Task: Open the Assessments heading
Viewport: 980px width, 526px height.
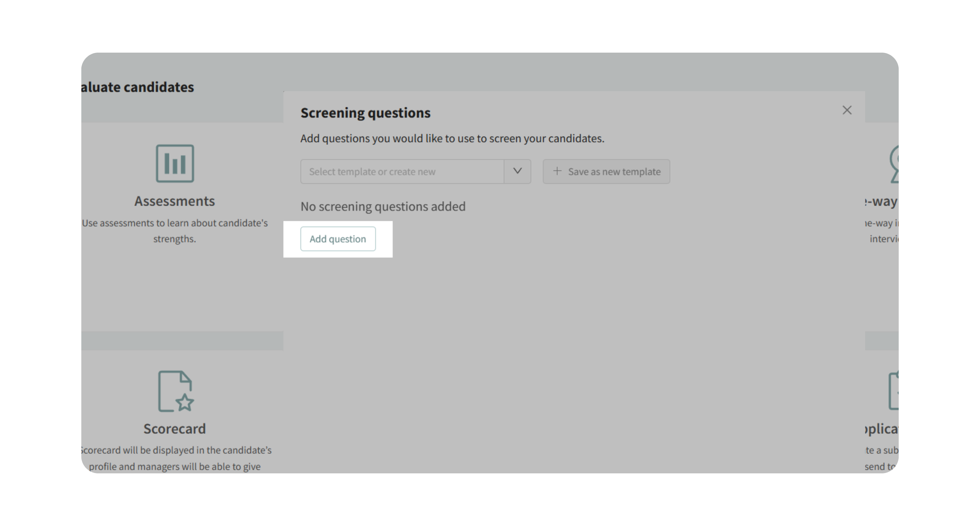Action: (175, 201)
